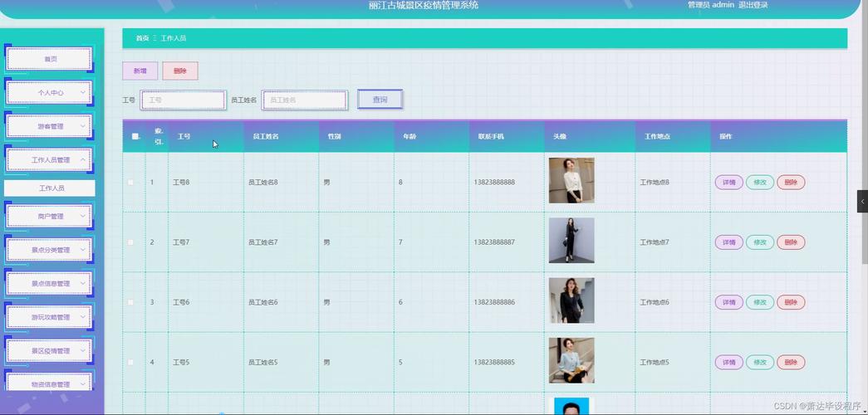Go to 首页 in the sidebar
Image resolution: width=868 pixels, height=415 pixels.
pos(50,59)
